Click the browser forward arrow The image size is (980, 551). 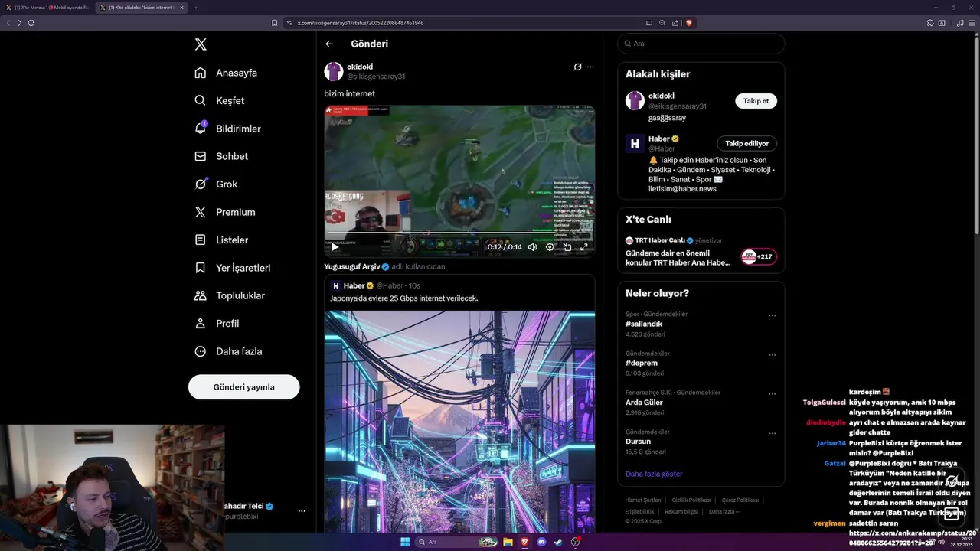pos(19,23)
